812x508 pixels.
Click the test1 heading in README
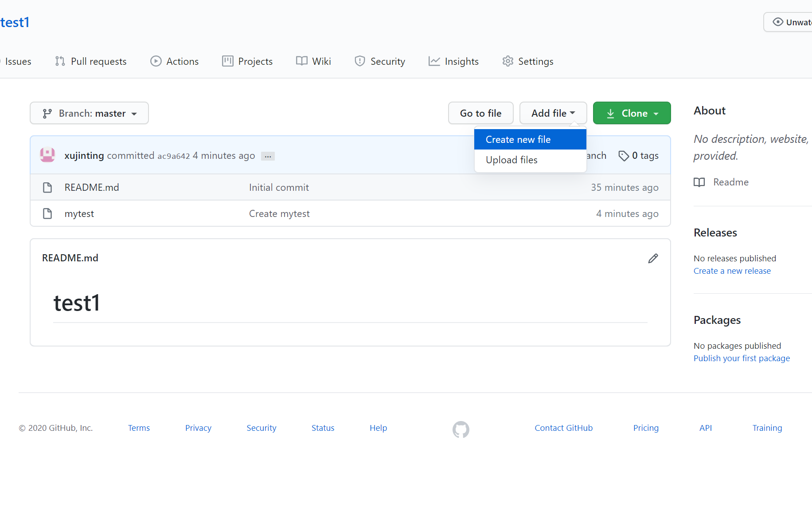[x=77, y=303]
